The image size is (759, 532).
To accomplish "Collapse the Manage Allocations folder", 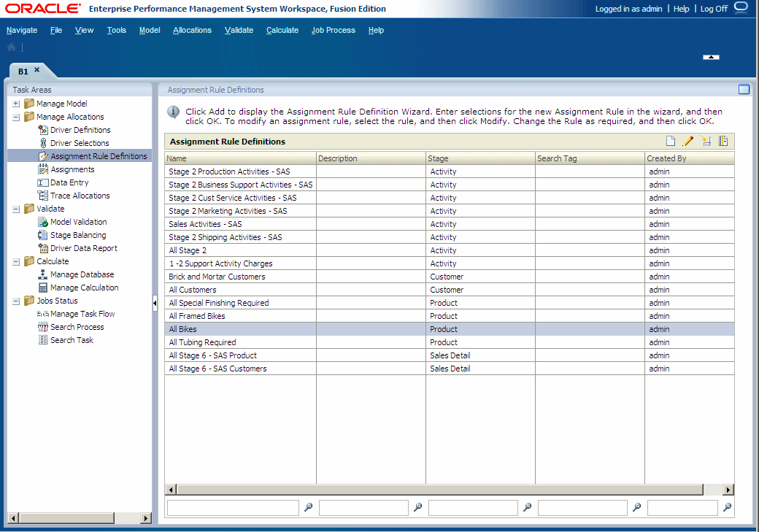I will (16, 117).
